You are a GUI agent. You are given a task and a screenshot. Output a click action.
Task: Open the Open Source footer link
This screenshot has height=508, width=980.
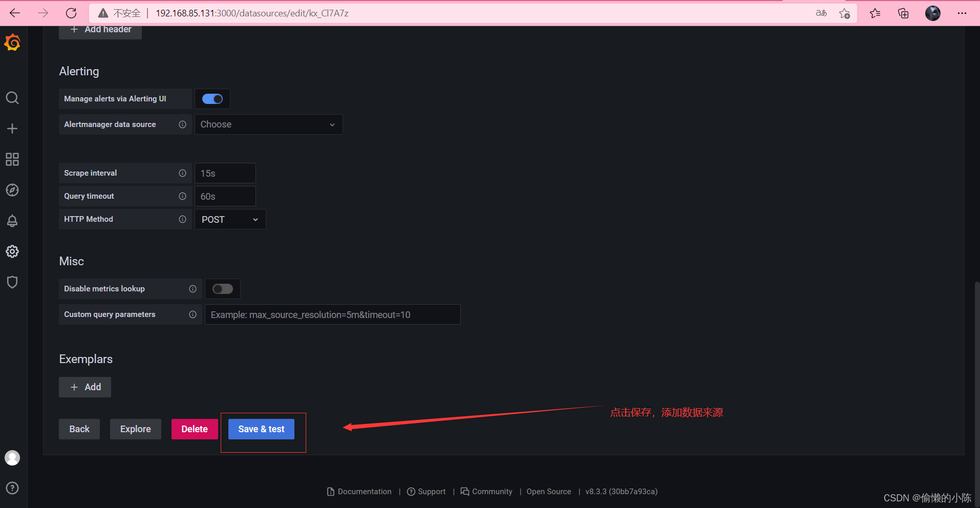point(549,492)
